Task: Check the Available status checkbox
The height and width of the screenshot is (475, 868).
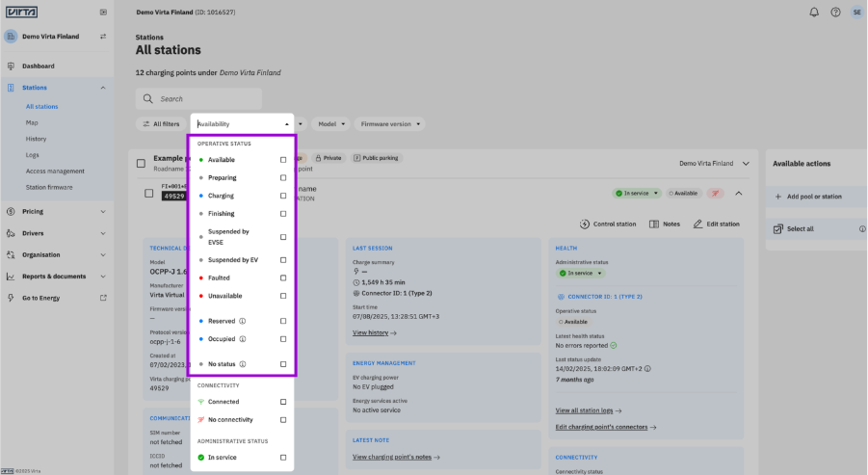Action: 283,160
